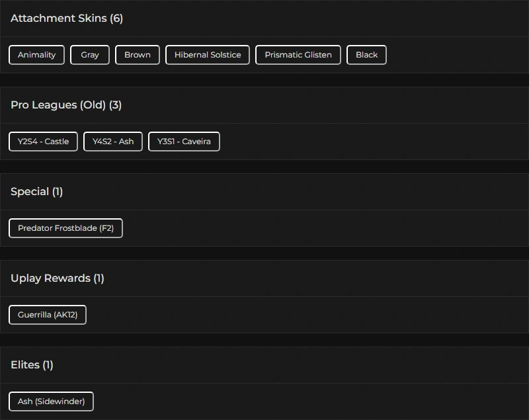Select the Y2S4 - Castle tag
The height and width of the screenshot is (420, 529).
click(x=43, y=142)
